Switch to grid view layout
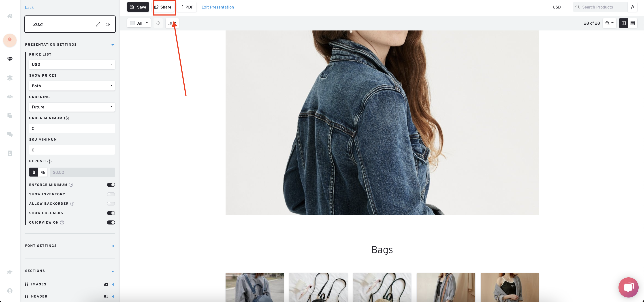The image size is (644, 302). [623, 23]
